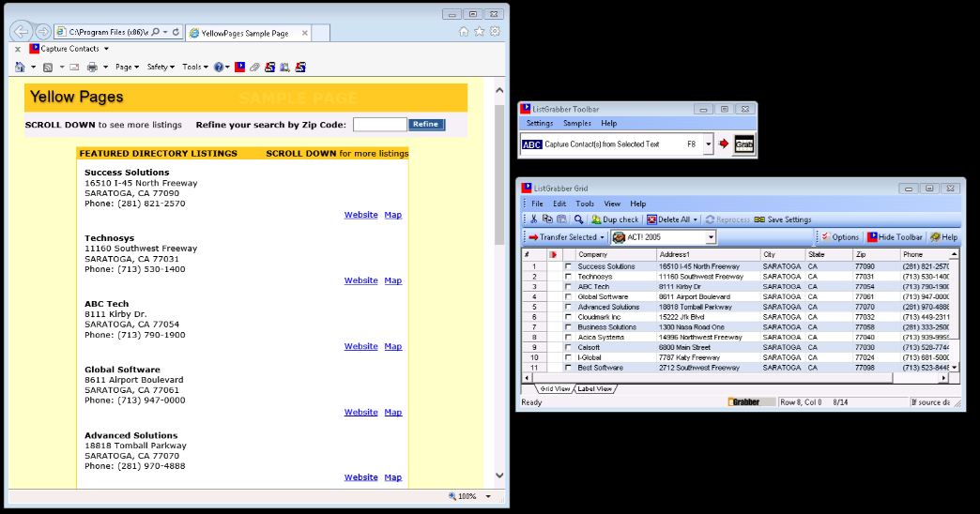This screenshot has width=980, height=514.
Task: Click the blue Help question mark icon
Action: (219, 67)
